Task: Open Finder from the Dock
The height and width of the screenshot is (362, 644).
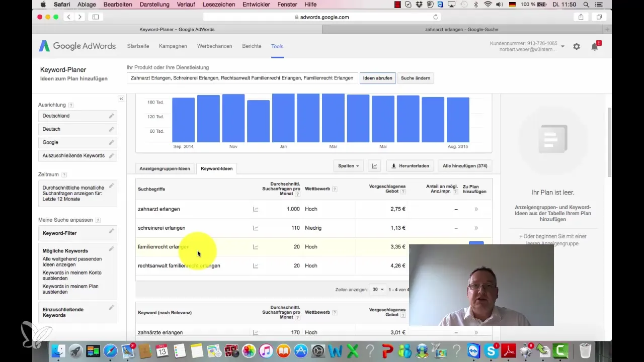Action: pyautogui.click(x=59, y=350)
